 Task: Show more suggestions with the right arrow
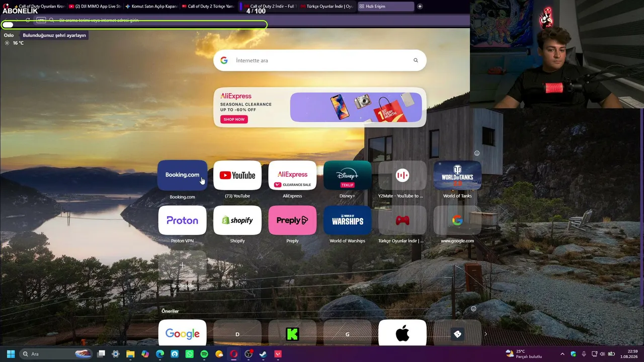click(486, 334)
